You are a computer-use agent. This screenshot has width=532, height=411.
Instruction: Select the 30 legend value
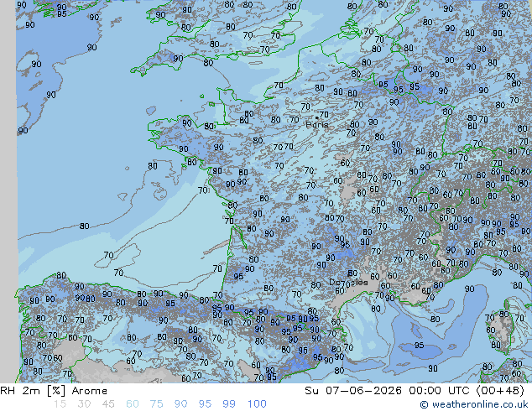(x=84, y=404)
